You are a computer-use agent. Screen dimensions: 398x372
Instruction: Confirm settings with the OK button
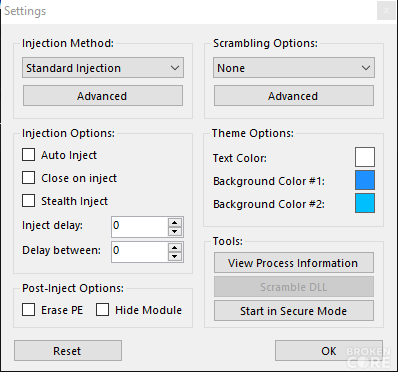pyautogui.click(x=329, y=351)
